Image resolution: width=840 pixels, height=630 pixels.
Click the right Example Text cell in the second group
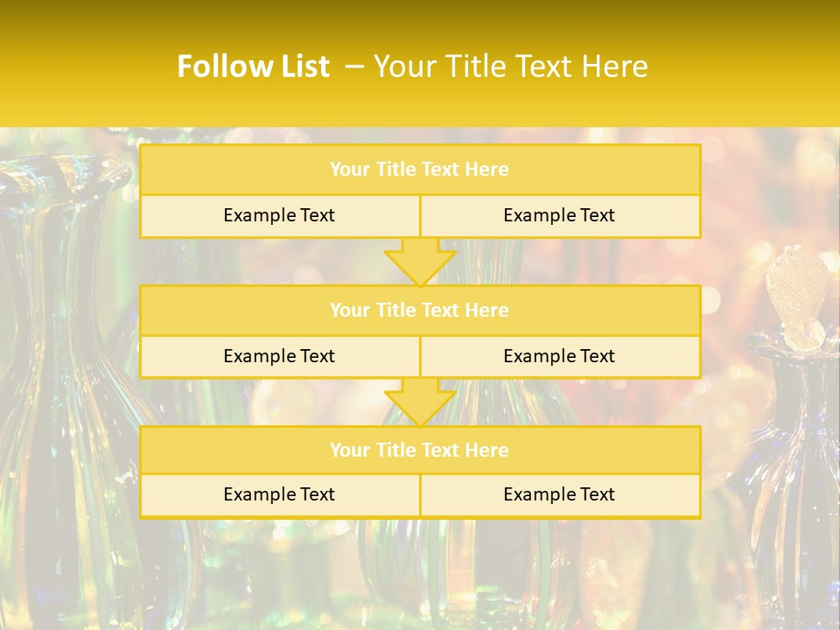(559, 357)
